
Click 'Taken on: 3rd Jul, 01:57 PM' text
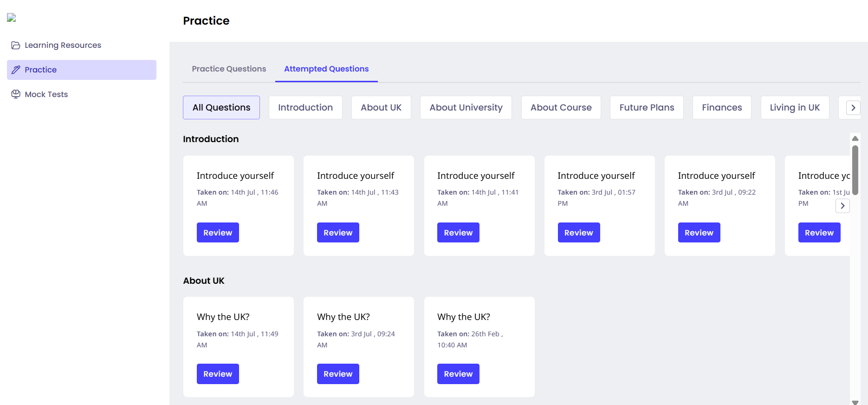point(596,198)
